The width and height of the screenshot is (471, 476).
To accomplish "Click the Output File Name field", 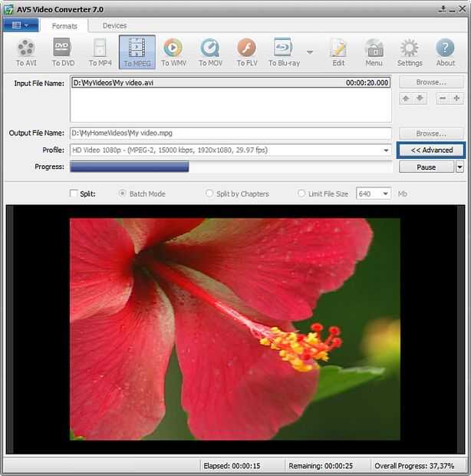I will pyautogui.click(x=231, y=134).
